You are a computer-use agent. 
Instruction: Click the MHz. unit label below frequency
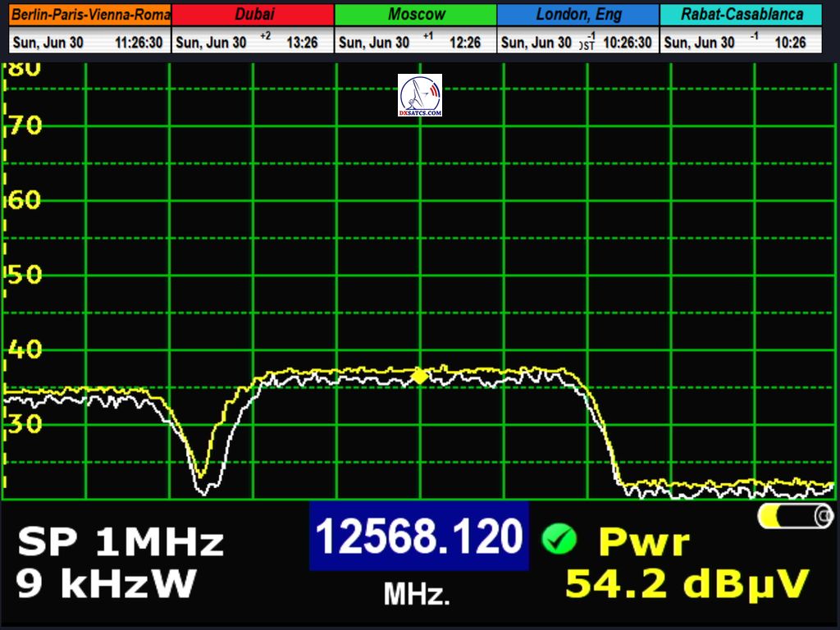(417, 595)
